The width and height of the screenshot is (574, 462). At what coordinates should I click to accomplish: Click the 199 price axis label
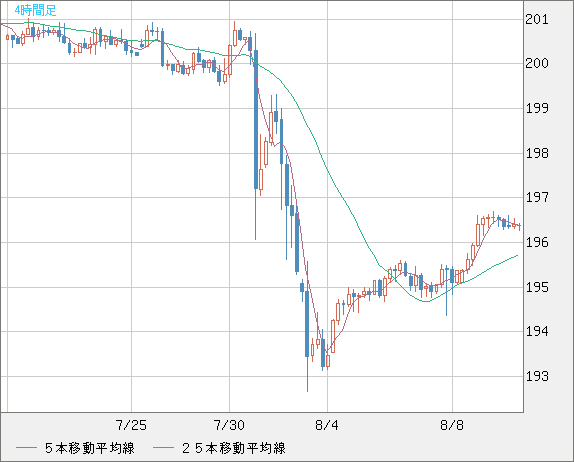[537, 108]
